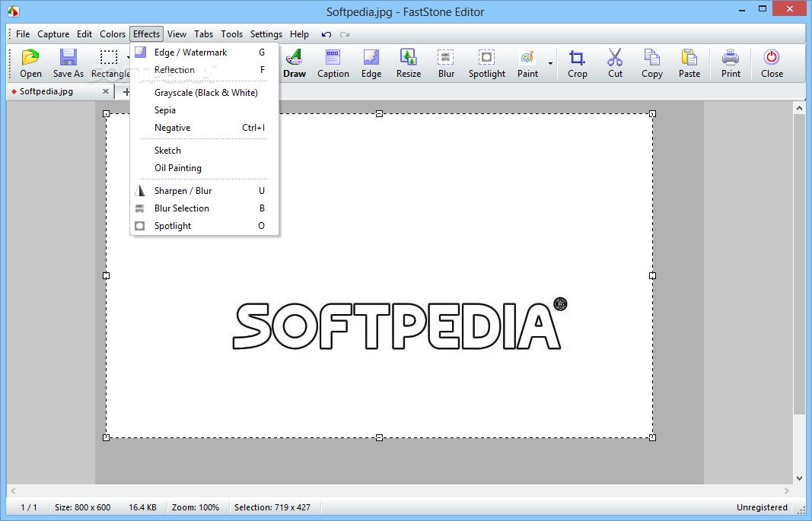Close the Softpedia.jpg tab
812x521 pixels.
(106, 91)
